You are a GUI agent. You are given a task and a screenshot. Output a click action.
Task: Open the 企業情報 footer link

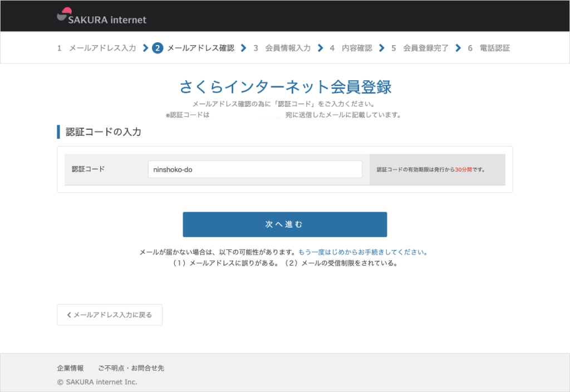(x=70, y=368)
